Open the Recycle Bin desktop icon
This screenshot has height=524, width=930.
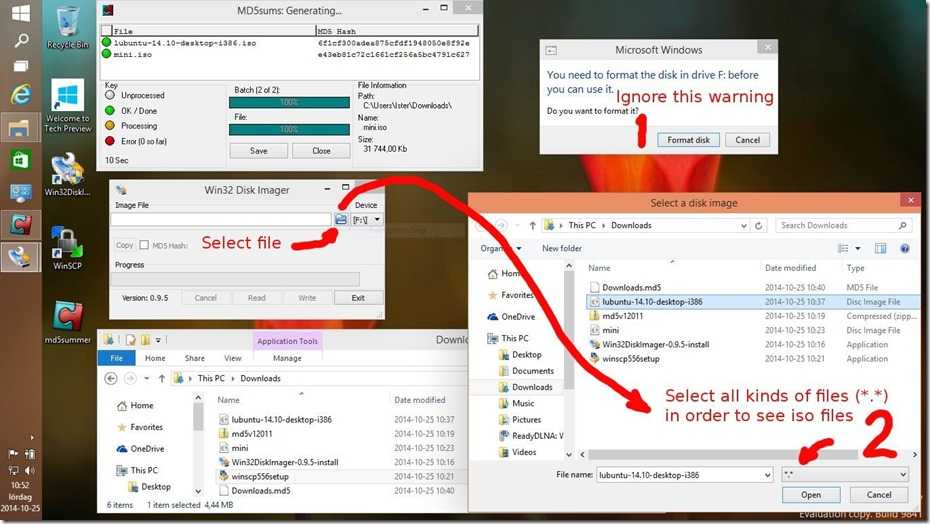coord(68,27)
